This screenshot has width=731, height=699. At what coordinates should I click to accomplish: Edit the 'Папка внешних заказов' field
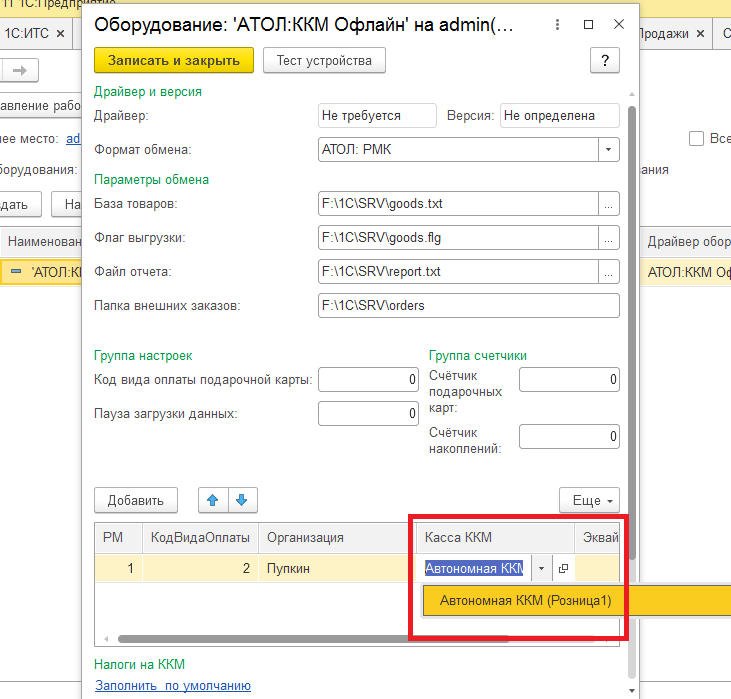469,305
